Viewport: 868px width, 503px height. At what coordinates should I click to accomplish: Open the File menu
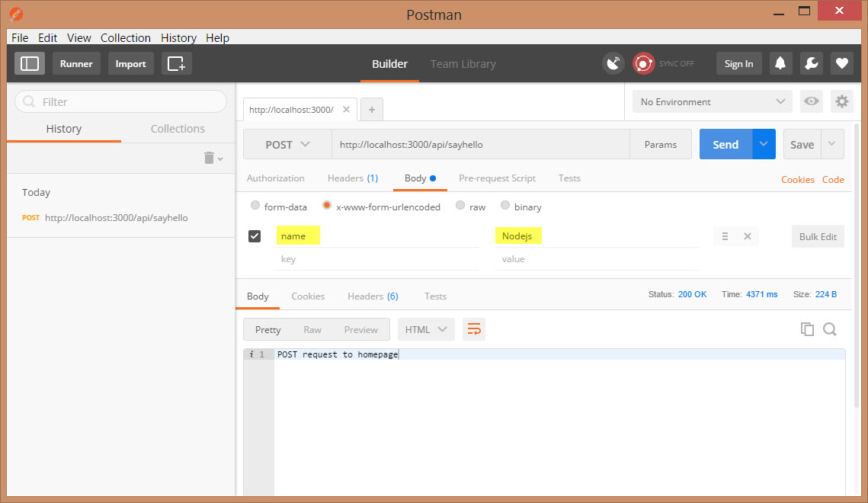[x=20, y=37]
